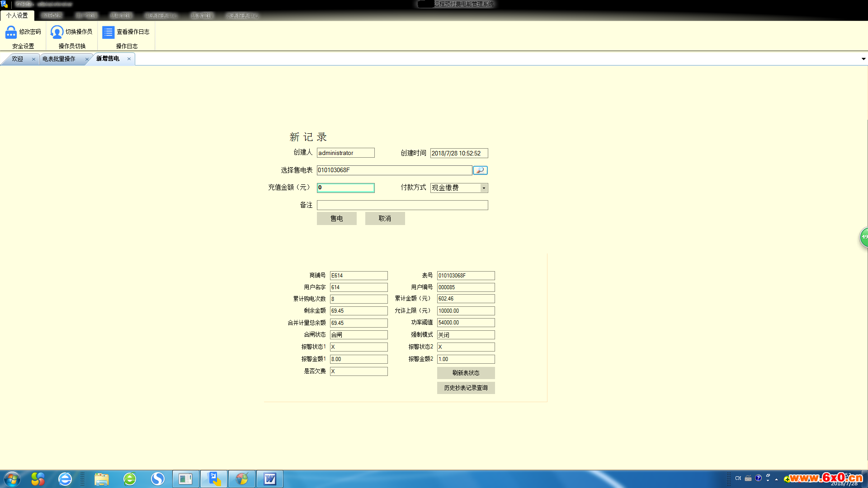Click the 报警金额1 8.00 field
The height and width of the screenshot is (488, 868).
coord(359,359)
